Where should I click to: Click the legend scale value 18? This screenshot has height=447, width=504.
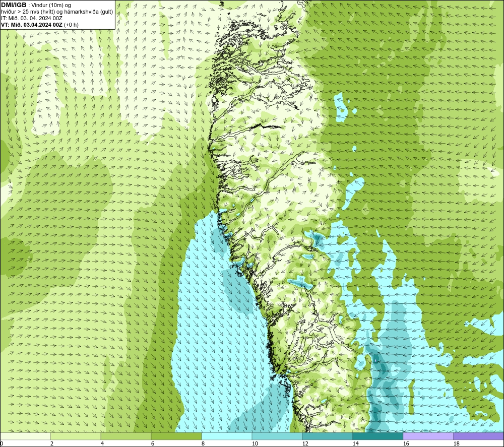point(456,444)
